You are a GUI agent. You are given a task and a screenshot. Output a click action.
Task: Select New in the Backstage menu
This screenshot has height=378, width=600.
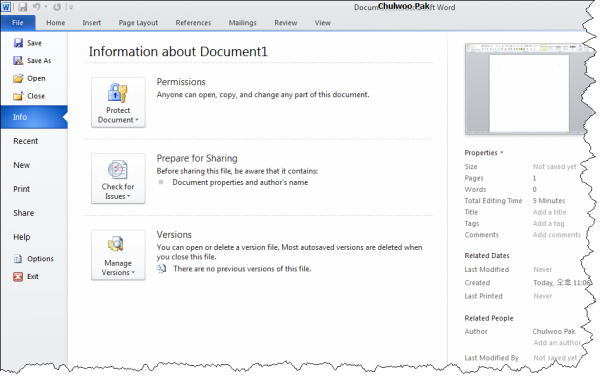pyautogui.click(x=21, y=165)
